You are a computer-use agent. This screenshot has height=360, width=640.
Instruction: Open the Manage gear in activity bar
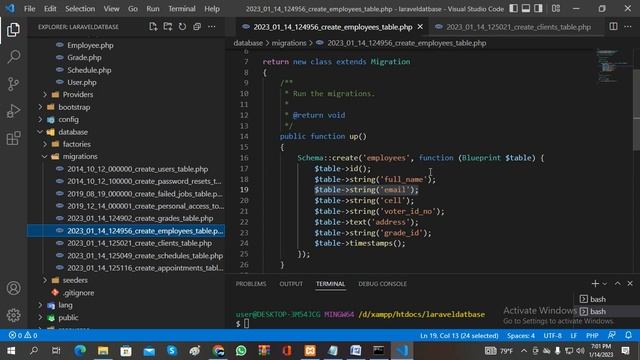point(13,315)
